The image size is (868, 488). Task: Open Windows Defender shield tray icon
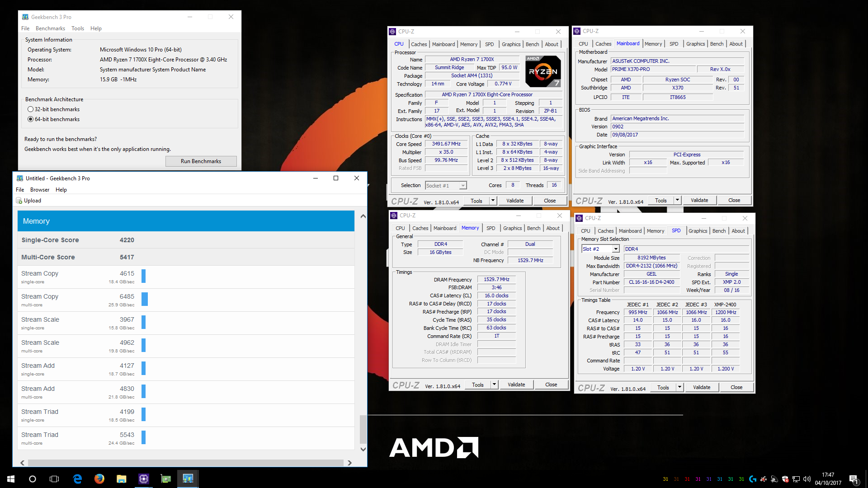click(785, 479)
